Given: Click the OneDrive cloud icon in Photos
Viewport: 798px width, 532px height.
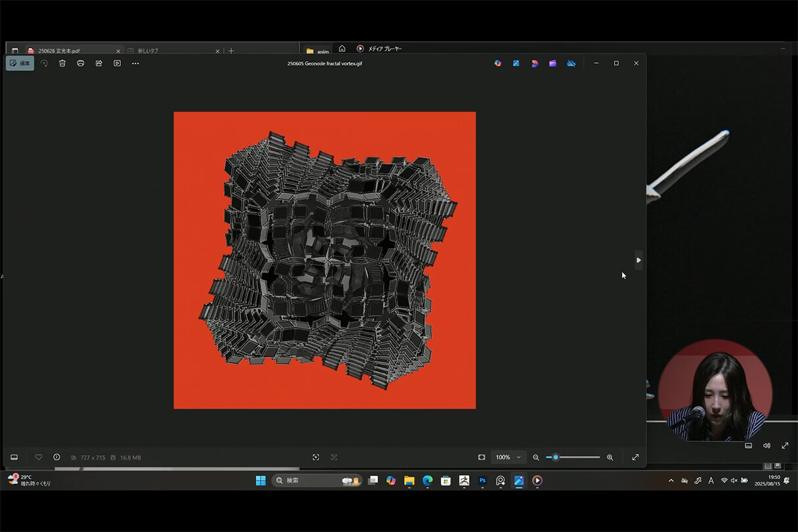Looking at the screenshot, I should click(x=571, y=63).
